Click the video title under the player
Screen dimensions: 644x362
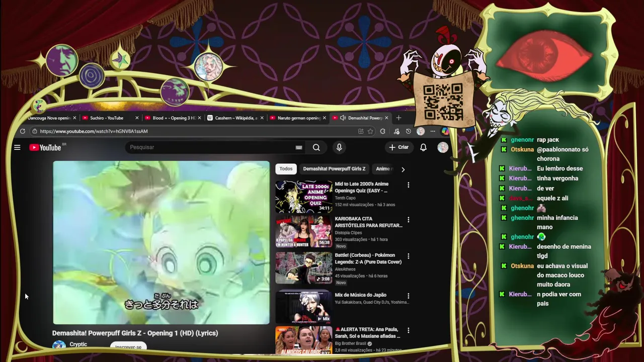[135, 333]
